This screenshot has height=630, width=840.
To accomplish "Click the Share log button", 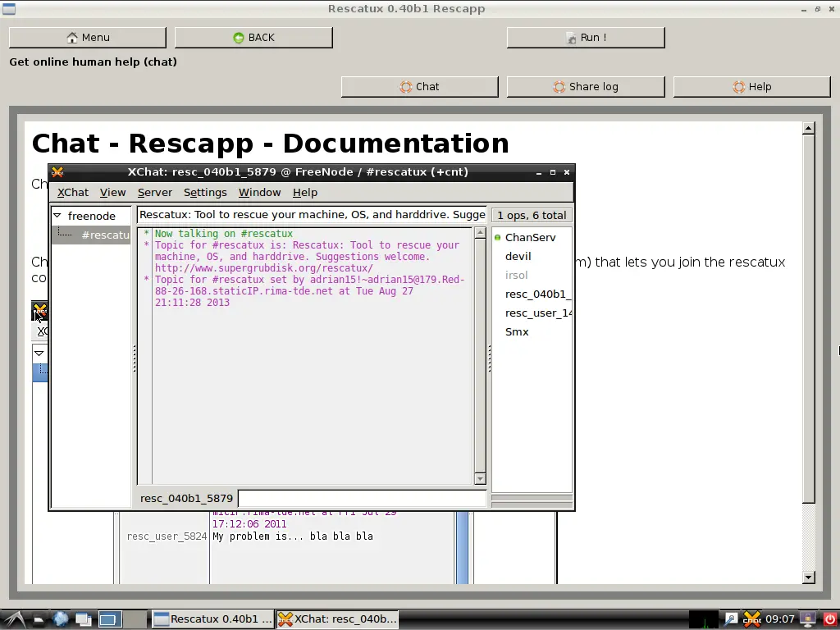I will tap(586, 87).
